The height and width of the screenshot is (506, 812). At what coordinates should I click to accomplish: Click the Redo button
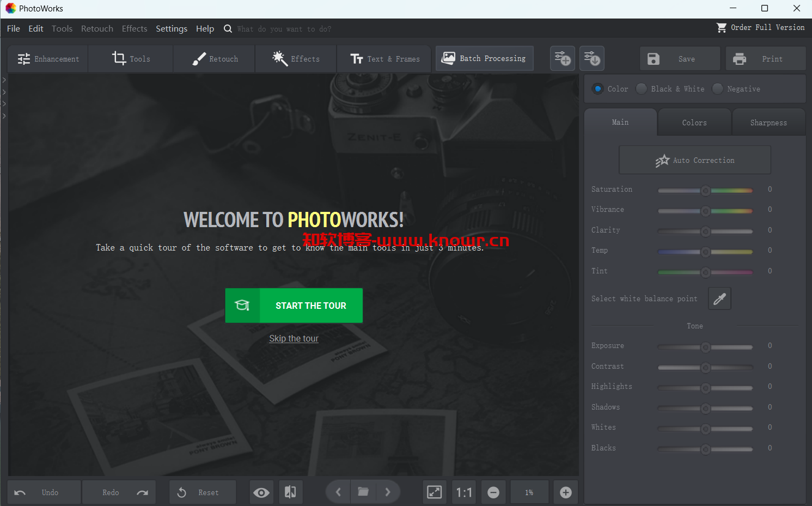click(119, 492)
